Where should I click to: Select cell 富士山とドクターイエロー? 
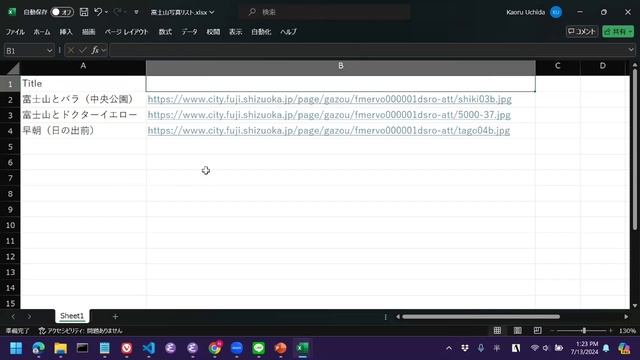(x=83, y=115)
